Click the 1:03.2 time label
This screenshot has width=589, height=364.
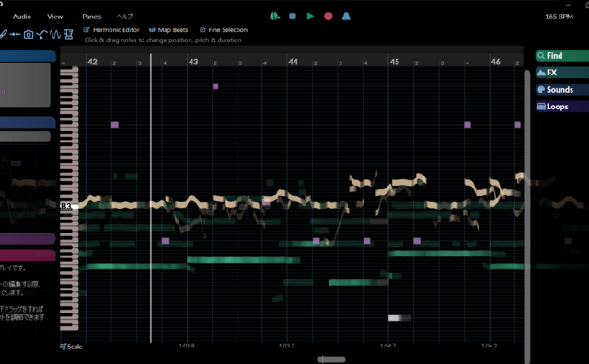tap(286, 346)
